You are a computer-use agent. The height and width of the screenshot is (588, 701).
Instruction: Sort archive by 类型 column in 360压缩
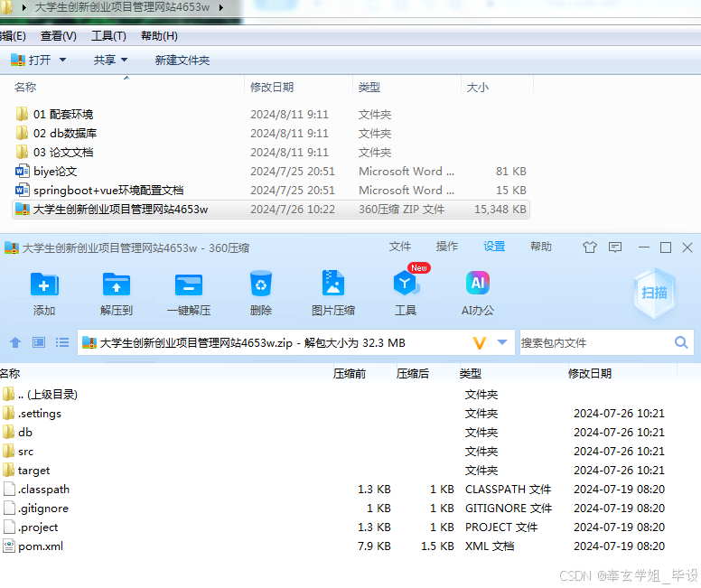471,373
